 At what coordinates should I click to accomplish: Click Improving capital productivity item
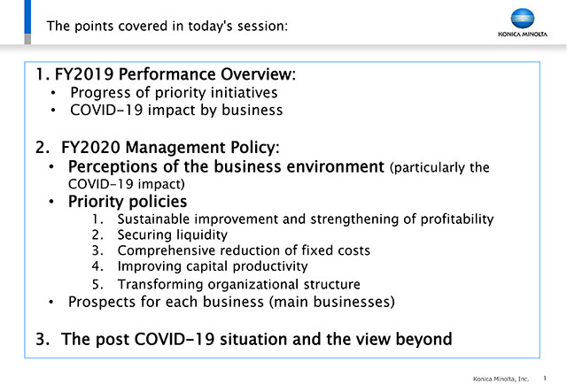(213, 266)
